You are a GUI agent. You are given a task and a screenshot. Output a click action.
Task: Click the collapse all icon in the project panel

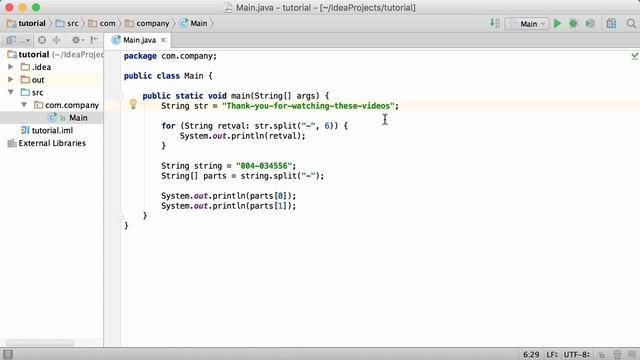(x=56, y=40)
